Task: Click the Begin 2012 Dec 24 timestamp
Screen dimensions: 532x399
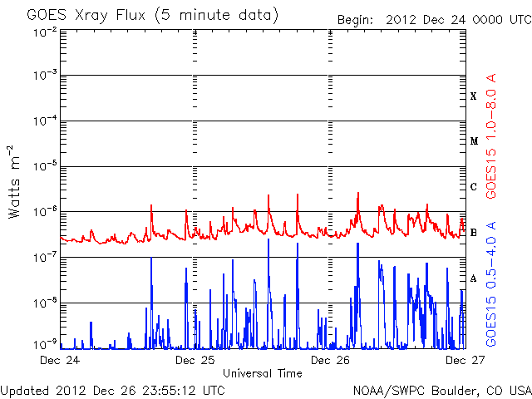Action: point(432,20)
